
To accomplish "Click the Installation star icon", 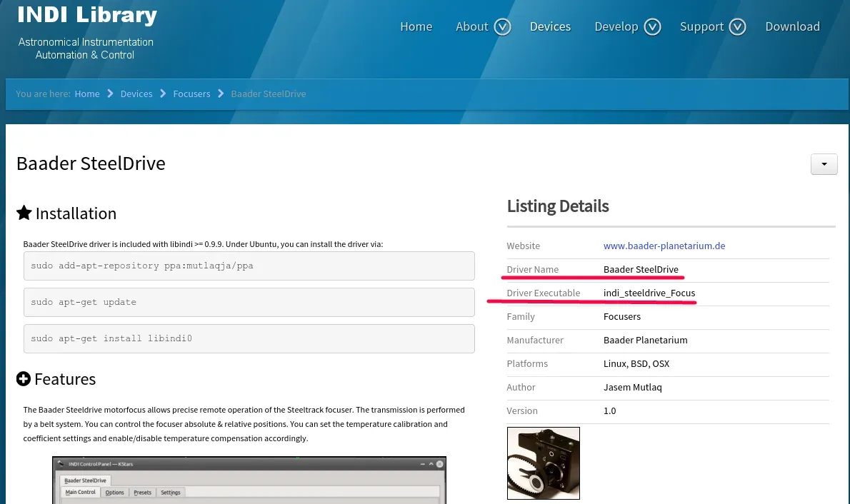I will (x=24, y=213).
